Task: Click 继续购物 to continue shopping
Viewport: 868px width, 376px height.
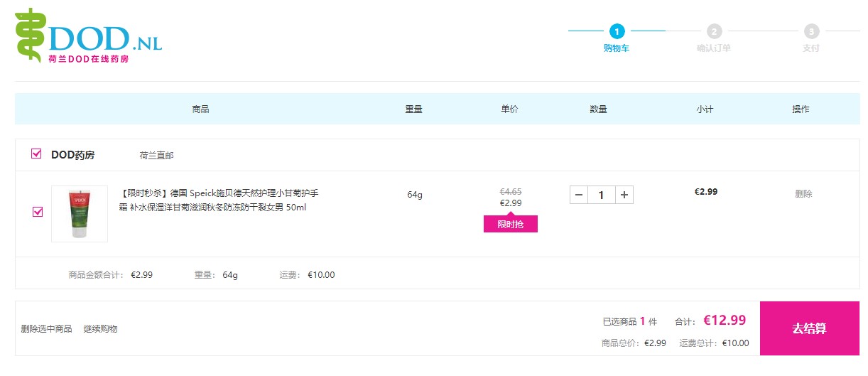Action: pyautogui.click(x=100, y=329)
